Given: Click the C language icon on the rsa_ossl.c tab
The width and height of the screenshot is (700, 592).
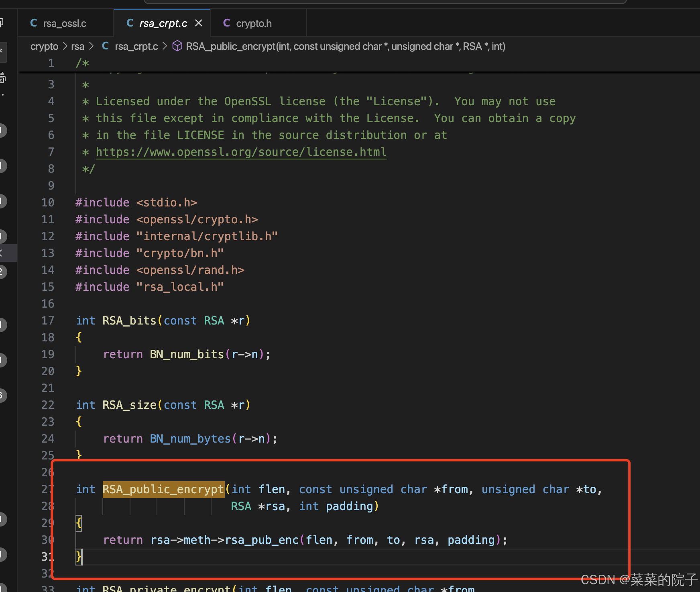Looking at the screenshot, I should pyautogui.click(x=33, y=23).
